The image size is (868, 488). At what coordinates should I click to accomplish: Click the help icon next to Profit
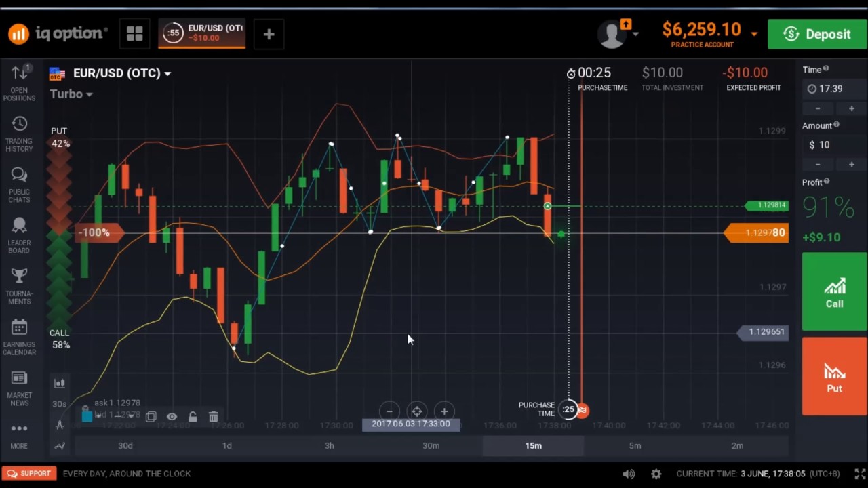coord(827,182)
